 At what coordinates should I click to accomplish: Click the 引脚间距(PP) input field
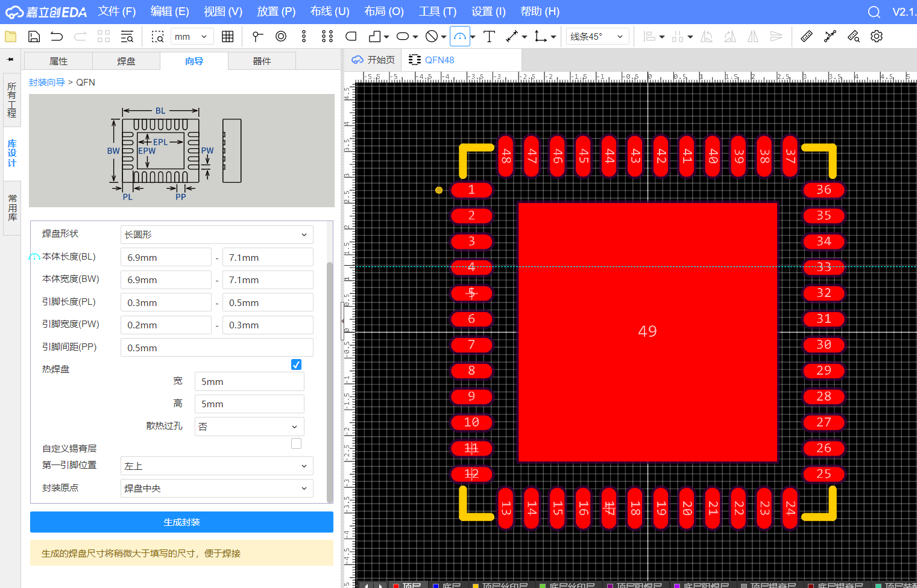216,348
